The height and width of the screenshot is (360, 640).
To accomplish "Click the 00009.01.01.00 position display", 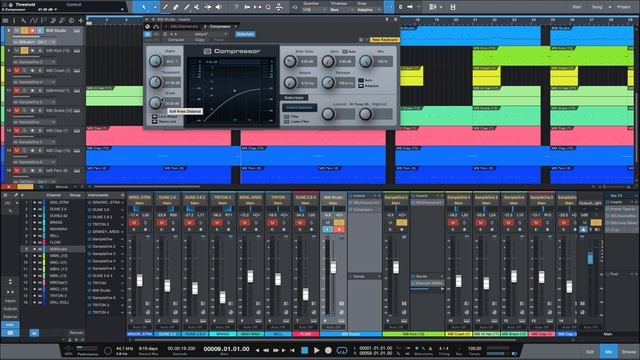I will (226, 349).
